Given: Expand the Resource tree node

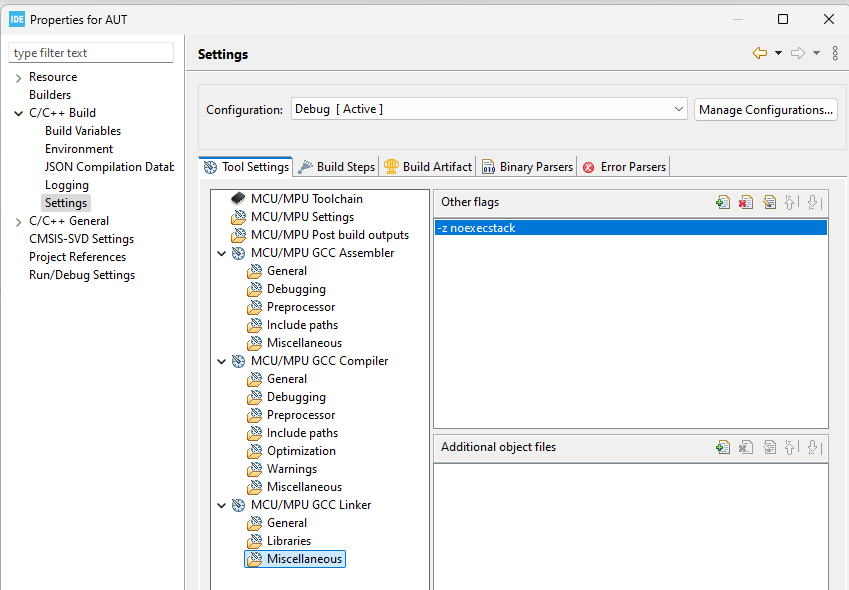Looking at the screenshot, I should [18, 78].
